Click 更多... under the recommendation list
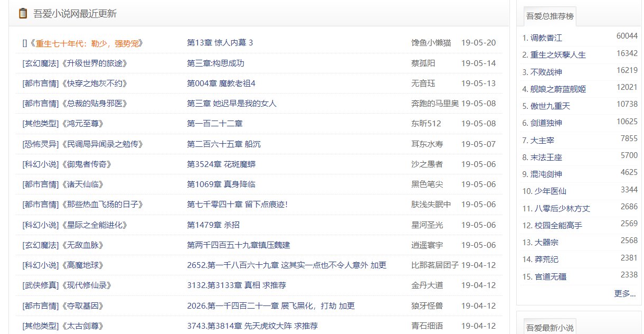Screen dimensions: 644x334 624,293
